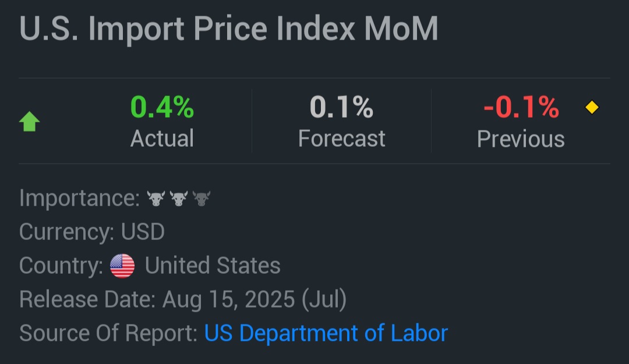
Task: Click the Previous label
Action: coord(521,139)
